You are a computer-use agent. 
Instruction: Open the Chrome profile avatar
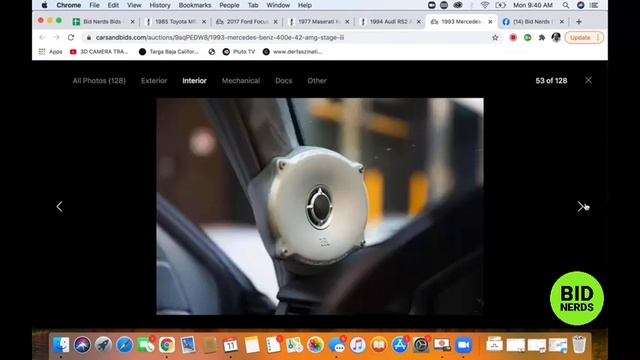(556, 38)
